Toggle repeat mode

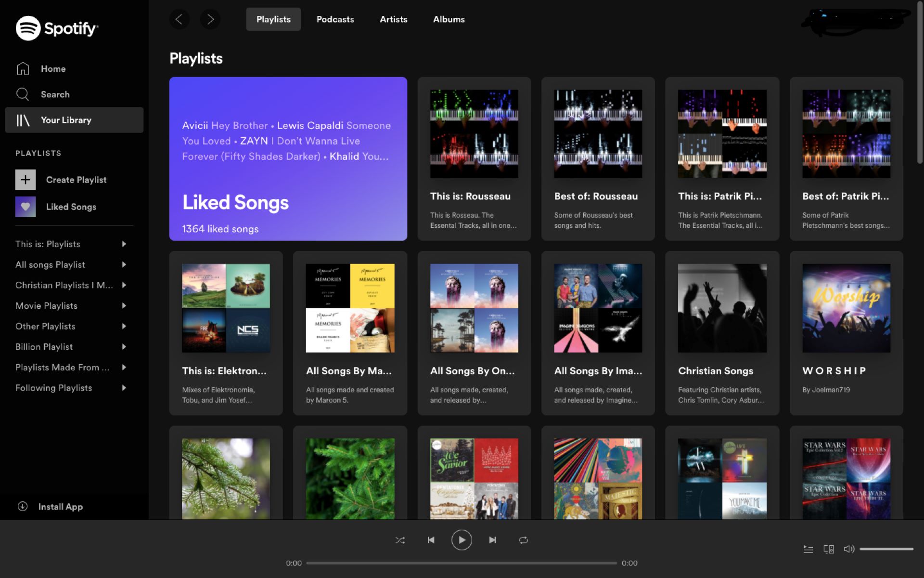[x=523, y=540]
